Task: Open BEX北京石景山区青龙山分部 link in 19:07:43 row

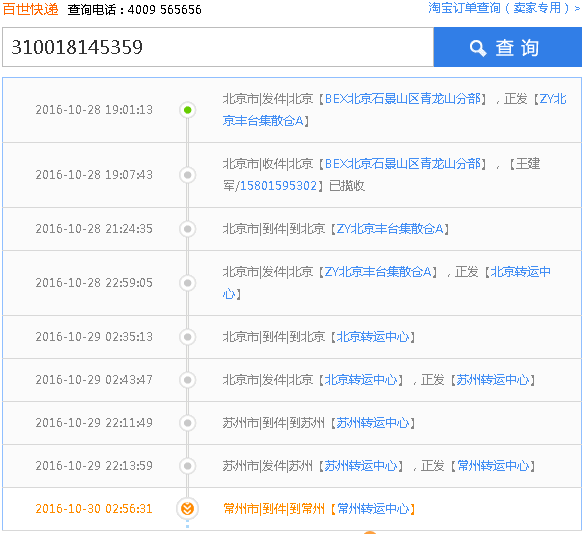Action: (x=403, y=164)
